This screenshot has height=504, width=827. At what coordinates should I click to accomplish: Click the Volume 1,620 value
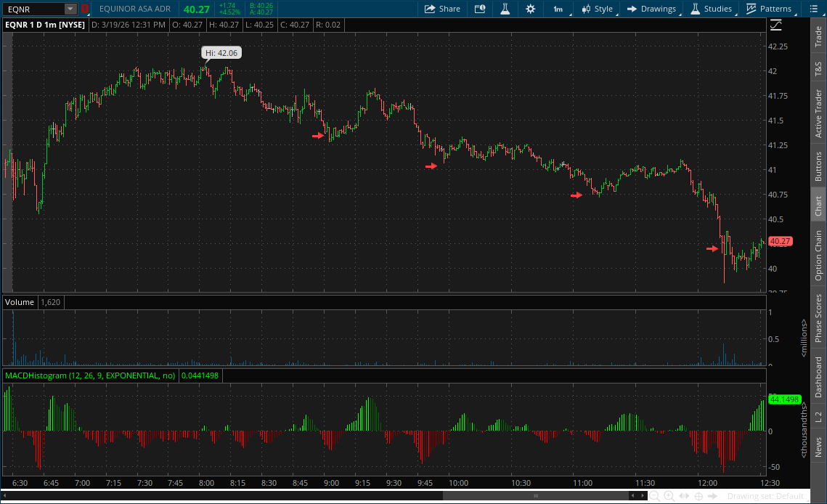point(51,302)
